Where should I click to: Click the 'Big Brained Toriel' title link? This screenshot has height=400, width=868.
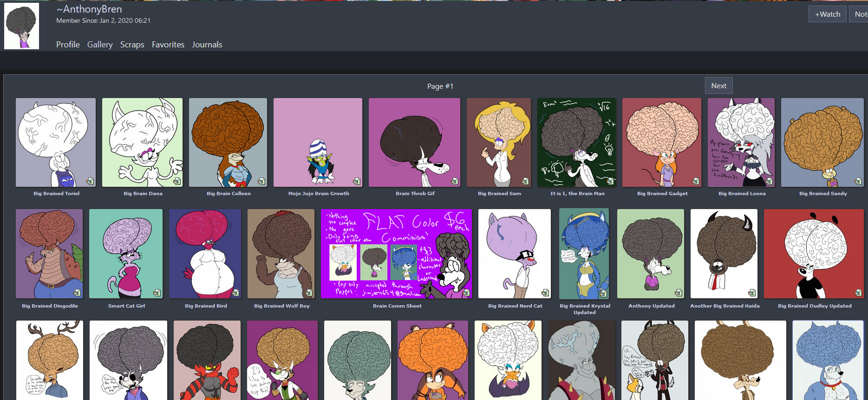point(56,193)
